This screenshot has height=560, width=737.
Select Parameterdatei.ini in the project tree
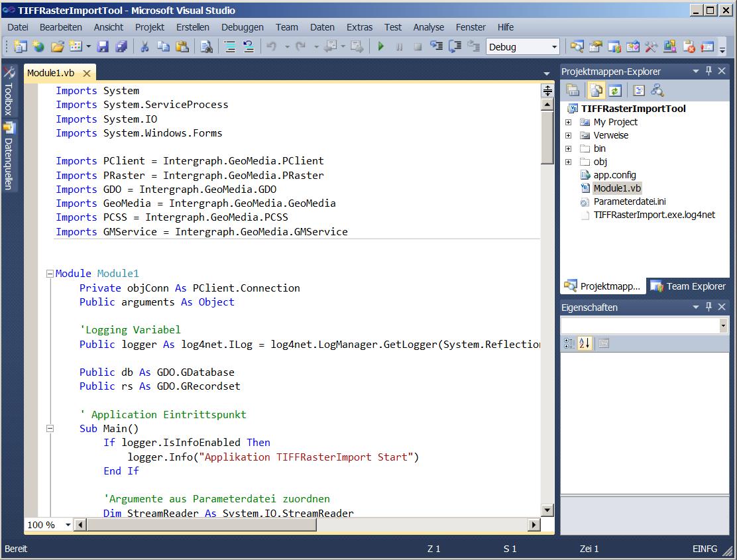630,201
